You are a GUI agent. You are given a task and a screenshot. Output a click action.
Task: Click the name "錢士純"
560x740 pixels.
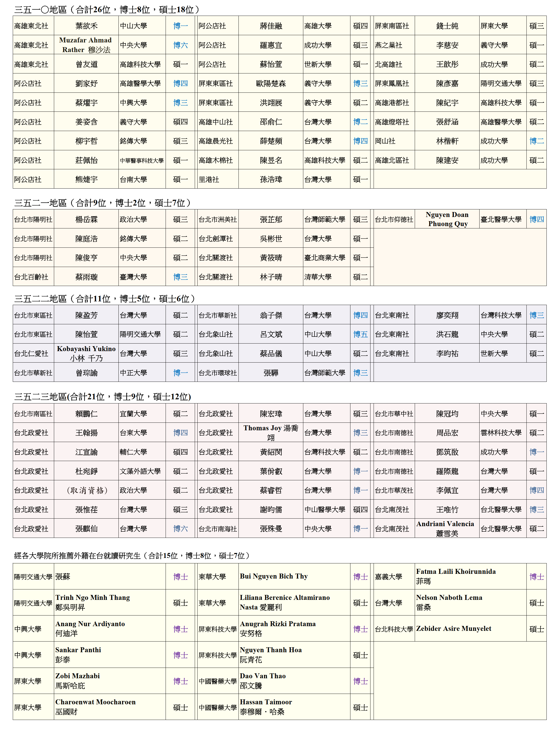click(447, 26)
